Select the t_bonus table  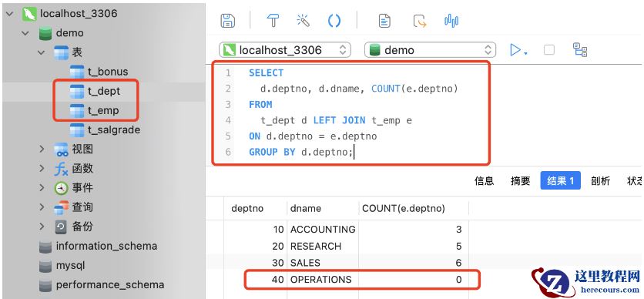tap(108, 72)
